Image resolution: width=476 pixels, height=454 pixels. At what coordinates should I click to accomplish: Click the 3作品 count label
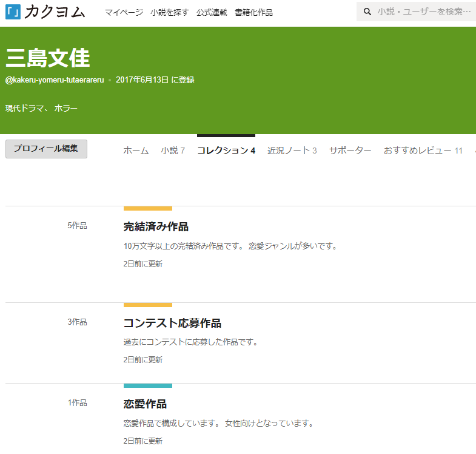(x=77, y=322)
